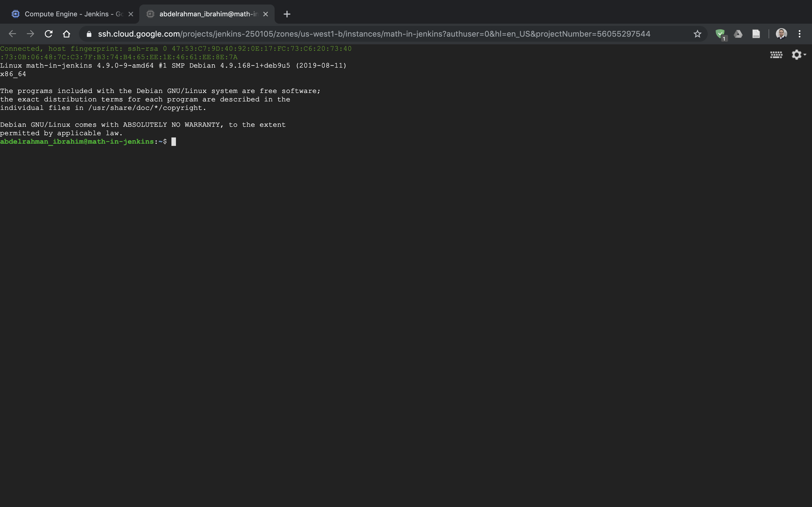Open the Chrome three-dot menu
Image resolution: width=812 pixels, height=507 pixels.
point(800,34)
